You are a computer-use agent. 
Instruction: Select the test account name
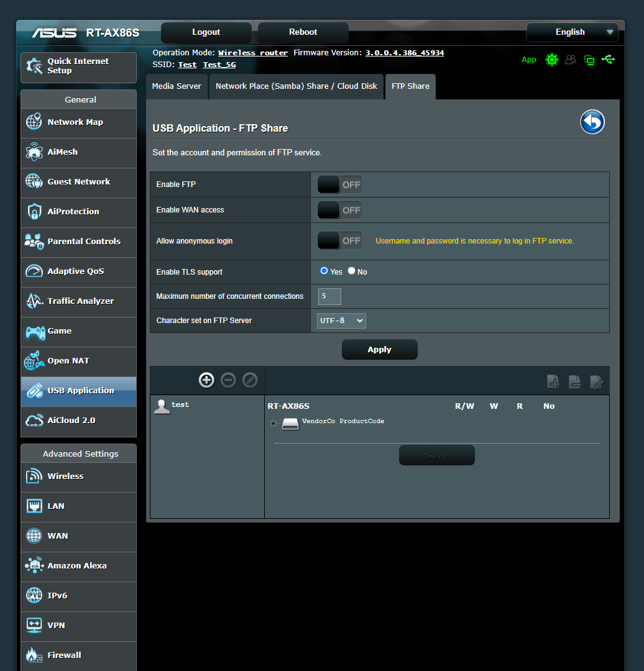180,405
